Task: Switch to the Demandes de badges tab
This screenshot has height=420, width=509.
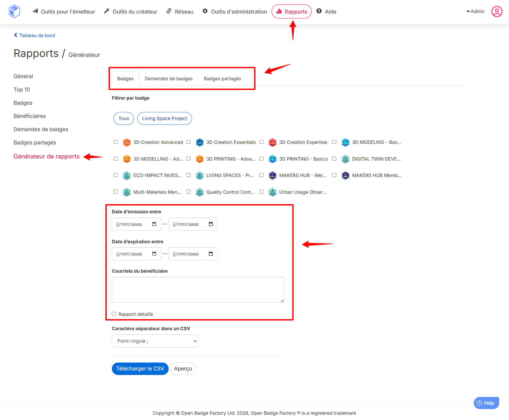Action: 169,79
